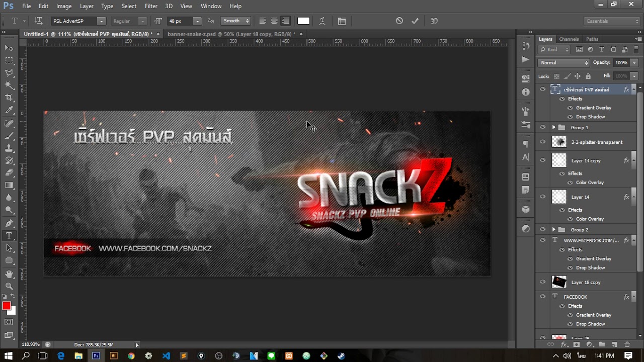Screen dimensions: 644x362
Task: Select the Crop tool
Action: [9, 98]
